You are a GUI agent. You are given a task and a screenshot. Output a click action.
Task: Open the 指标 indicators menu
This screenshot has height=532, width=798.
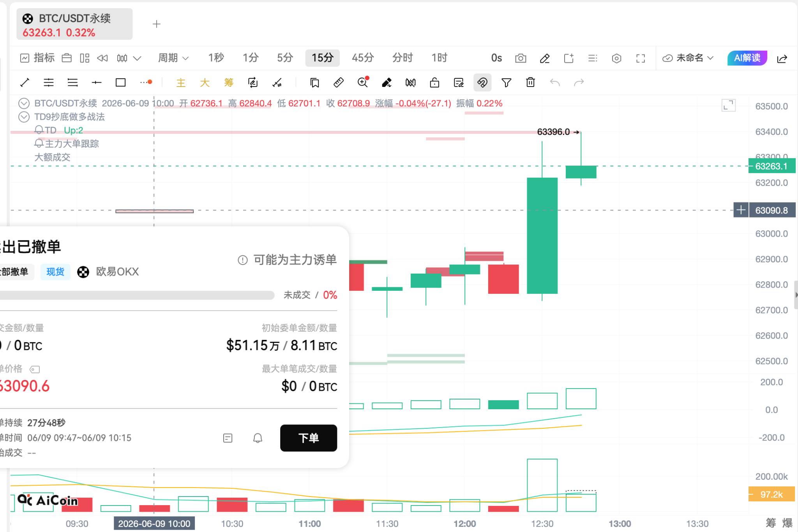click(x=37, y=58)
